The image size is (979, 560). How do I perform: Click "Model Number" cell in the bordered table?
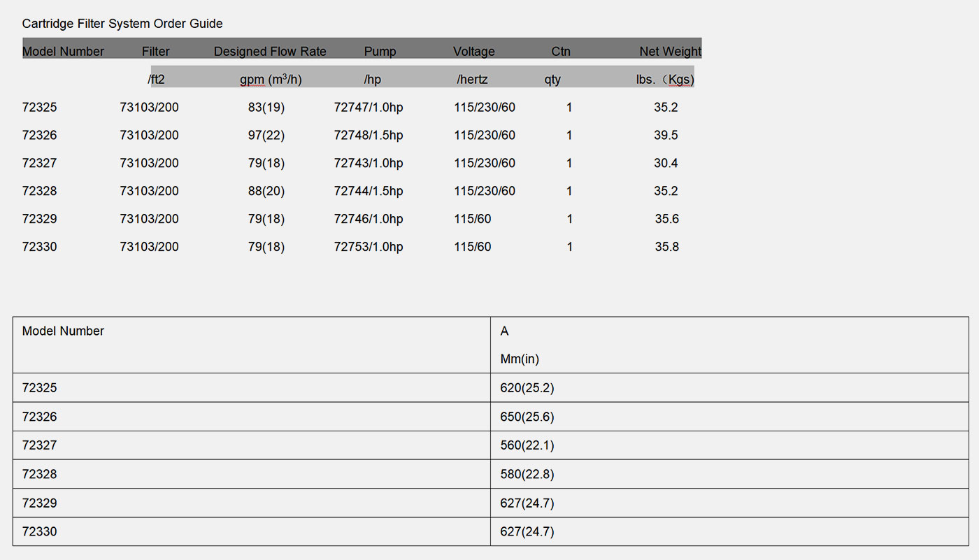click(63, 331)
